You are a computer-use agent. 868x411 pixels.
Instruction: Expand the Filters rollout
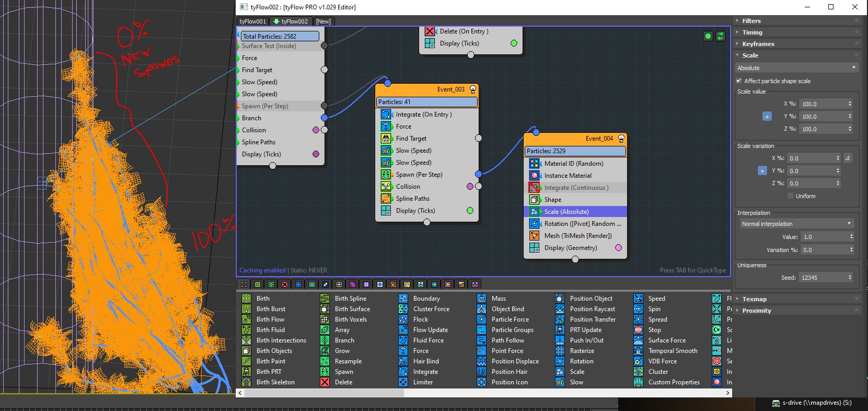(x=797, y=21)
